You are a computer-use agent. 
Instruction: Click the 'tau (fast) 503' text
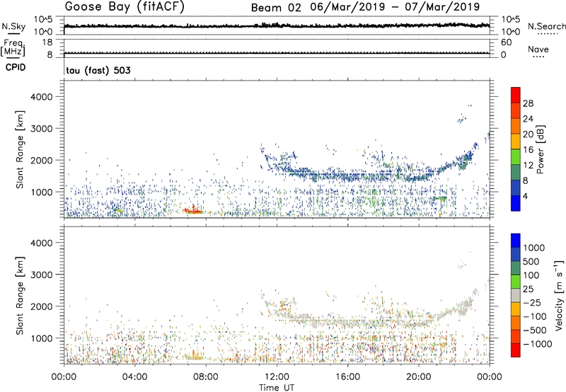98,70
